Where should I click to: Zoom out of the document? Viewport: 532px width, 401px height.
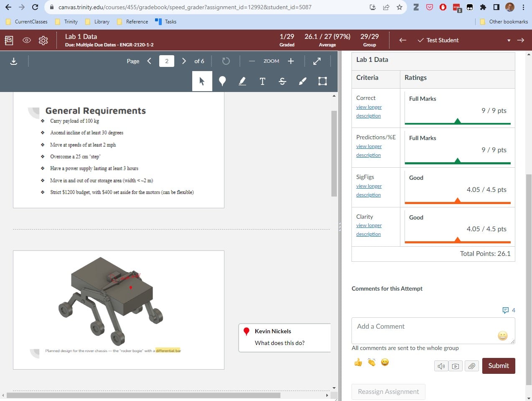pos(252,61)
